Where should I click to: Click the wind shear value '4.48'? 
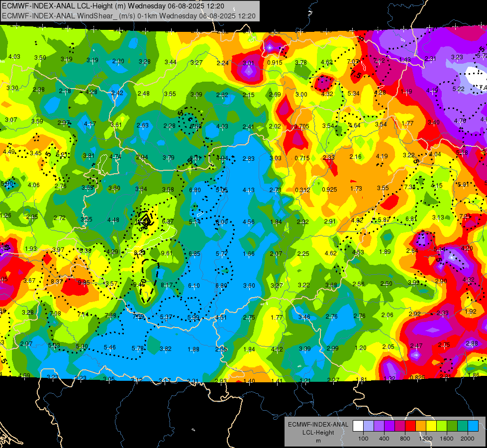pos(113,220)
